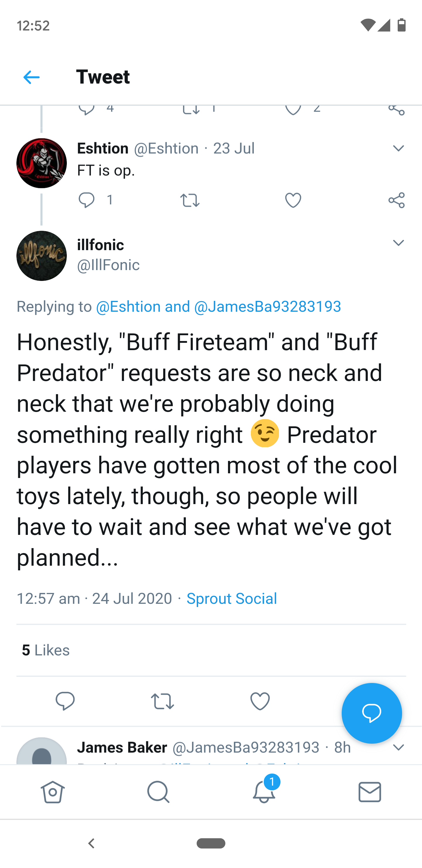This screenshot has height=868, width=422.
Task: Share Eshtion's tweet
Action: [397, 200]
